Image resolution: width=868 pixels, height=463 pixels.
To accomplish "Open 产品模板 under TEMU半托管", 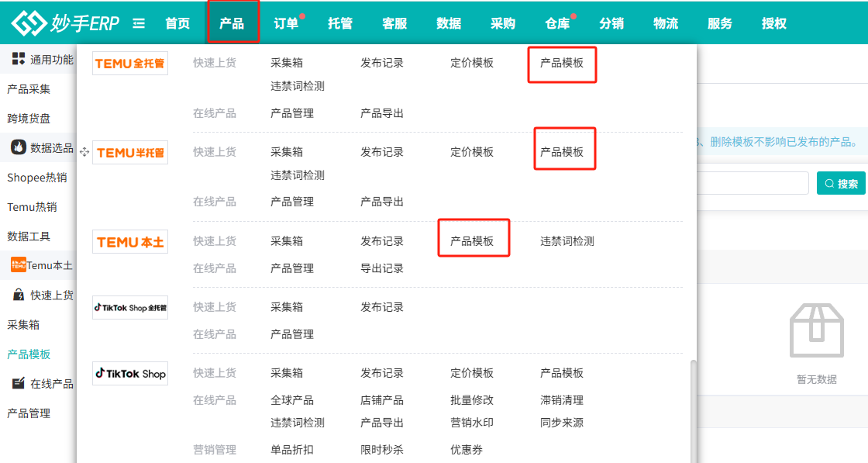I will click(562, 152).
